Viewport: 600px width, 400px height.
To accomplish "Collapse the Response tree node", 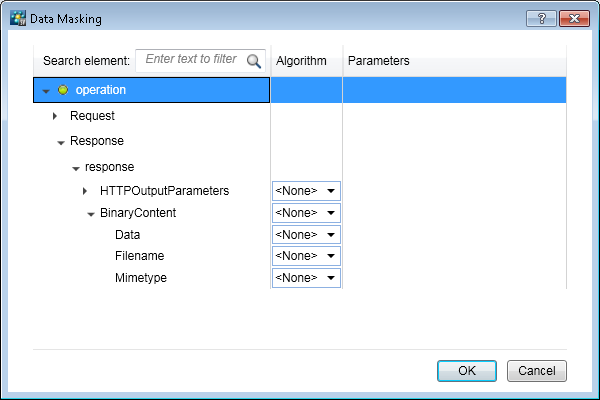I will click(61, 142).
